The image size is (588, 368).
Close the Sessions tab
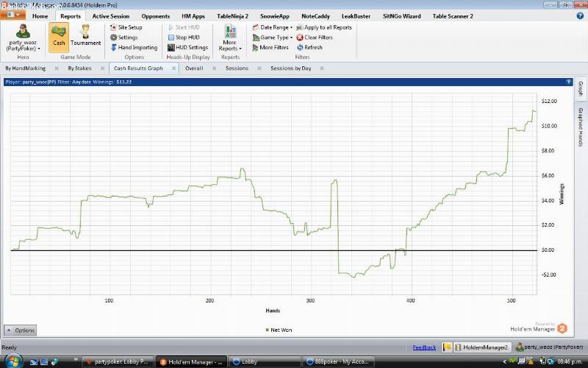(x=259, y=68)
